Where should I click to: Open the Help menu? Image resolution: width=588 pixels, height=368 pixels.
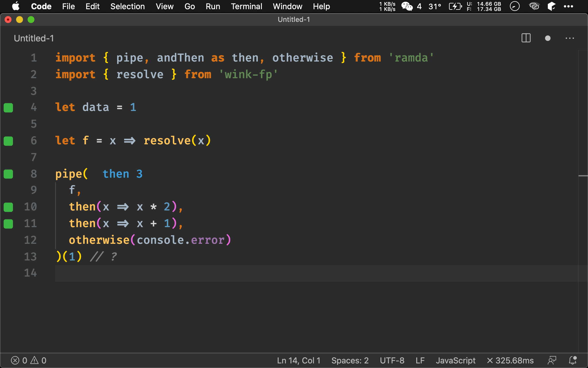321,6
